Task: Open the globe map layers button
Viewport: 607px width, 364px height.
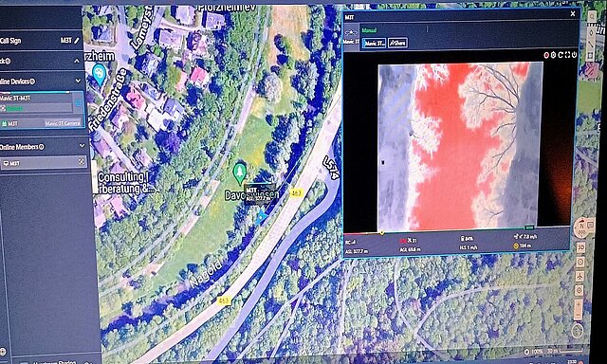Action: [577, 330]
